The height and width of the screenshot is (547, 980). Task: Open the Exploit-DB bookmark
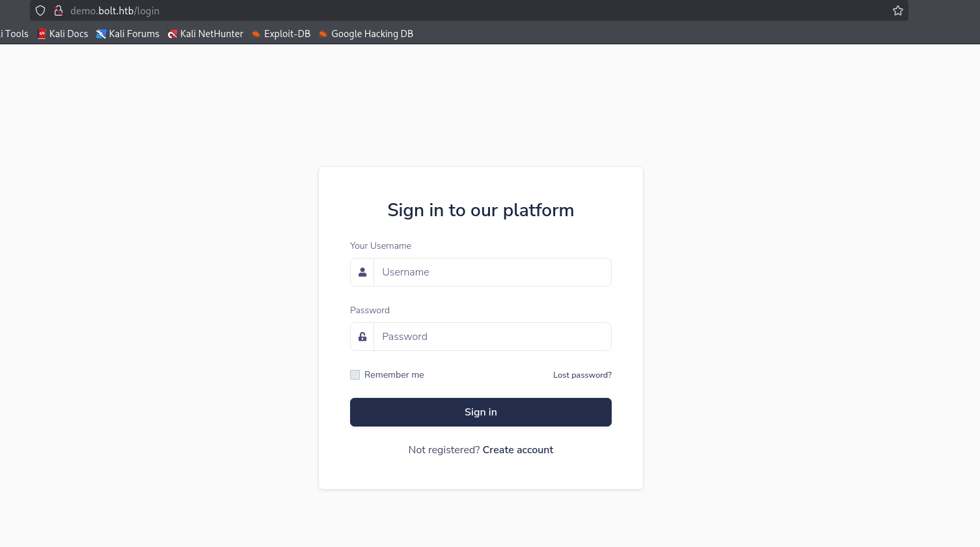coord(281,34)
